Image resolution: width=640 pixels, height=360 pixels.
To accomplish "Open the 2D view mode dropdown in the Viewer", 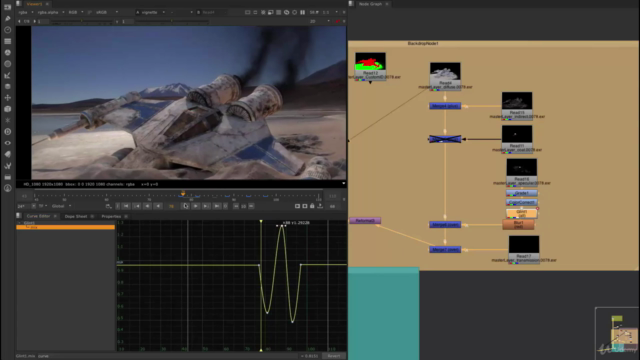I will (x=320, y=21).
